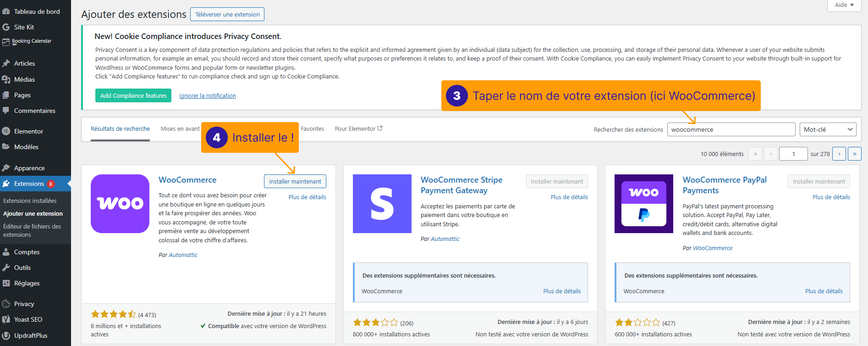Viewport: 868px width, 346px height.
Task: Click '8 millions et + installations actives' text
Action: (x=126, y=330)
